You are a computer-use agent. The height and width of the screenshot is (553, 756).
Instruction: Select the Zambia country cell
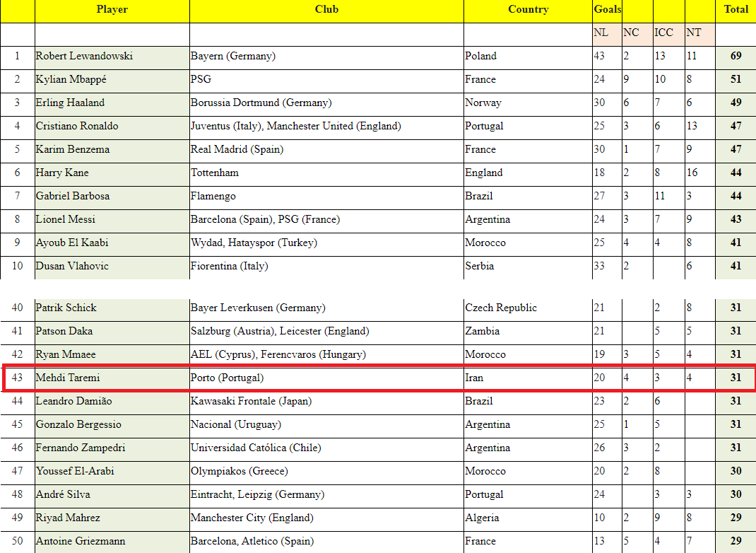tap(528, 332)
